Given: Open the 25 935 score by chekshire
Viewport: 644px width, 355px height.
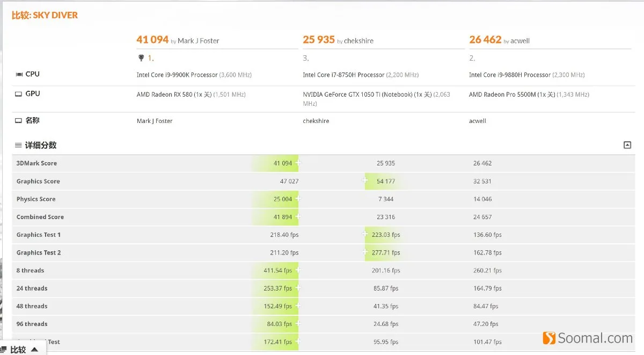Looking at the screenshot, I should tap(320, 39).
